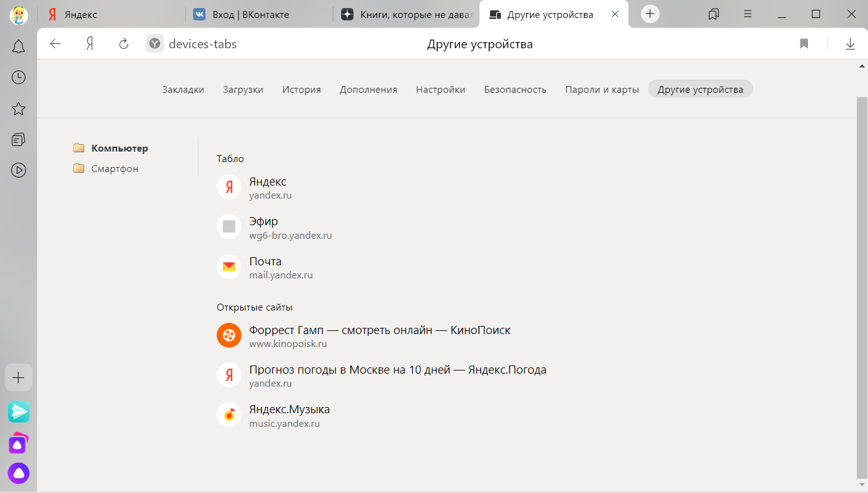Go back with the arrow button
This screenshot has height=493, width=868.
pyautogui.click(x=56, y=44)
